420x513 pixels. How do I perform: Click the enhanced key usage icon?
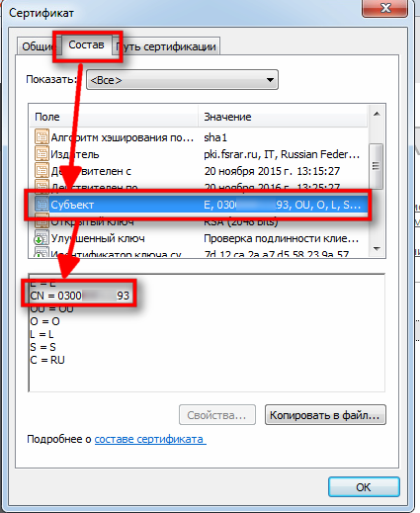42,238
